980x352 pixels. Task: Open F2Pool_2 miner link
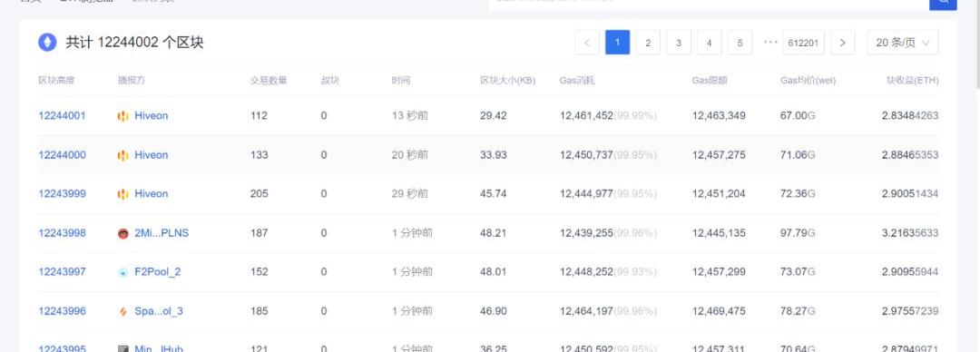pyautogui.click(x=158, y=272)
